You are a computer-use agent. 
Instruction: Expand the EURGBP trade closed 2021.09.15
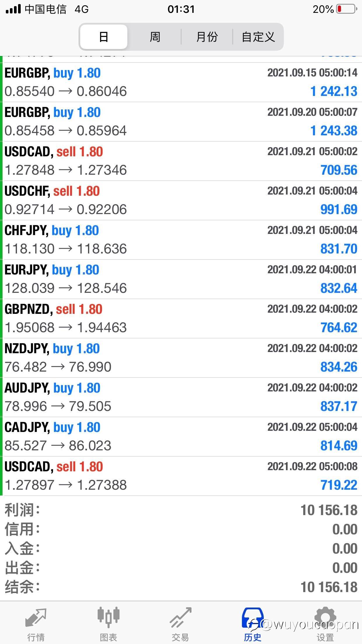(x=181, y=82)
